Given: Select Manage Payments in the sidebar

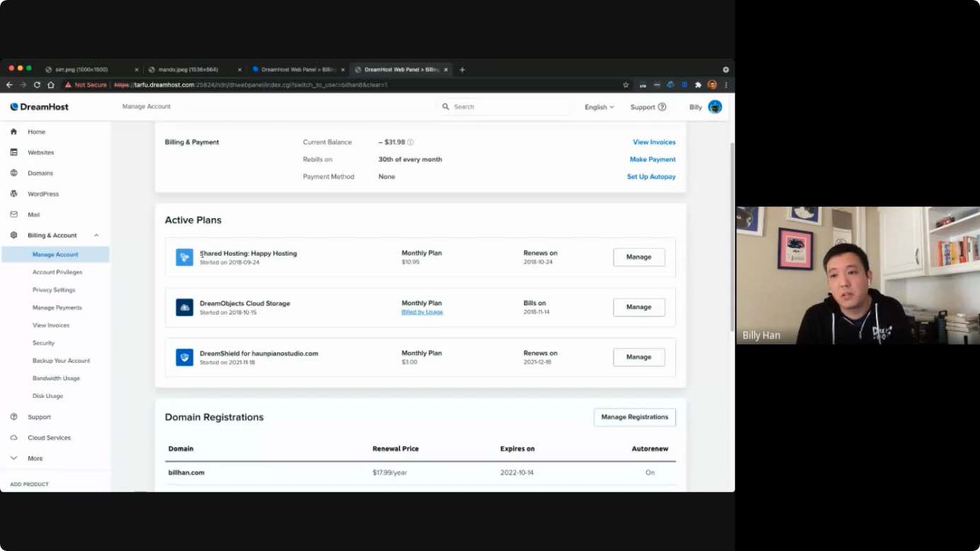Looking at the screenshot, I should (57, 307).
